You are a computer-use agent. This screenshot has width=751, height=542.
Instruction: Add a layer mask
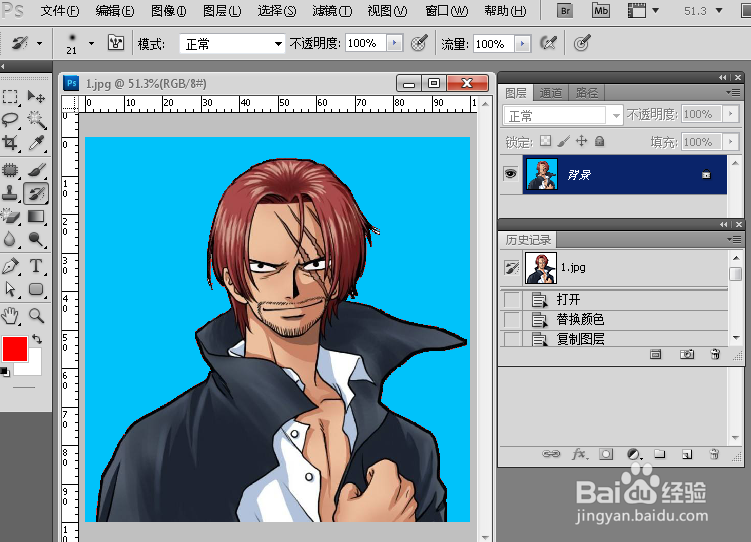pos(606,454)
